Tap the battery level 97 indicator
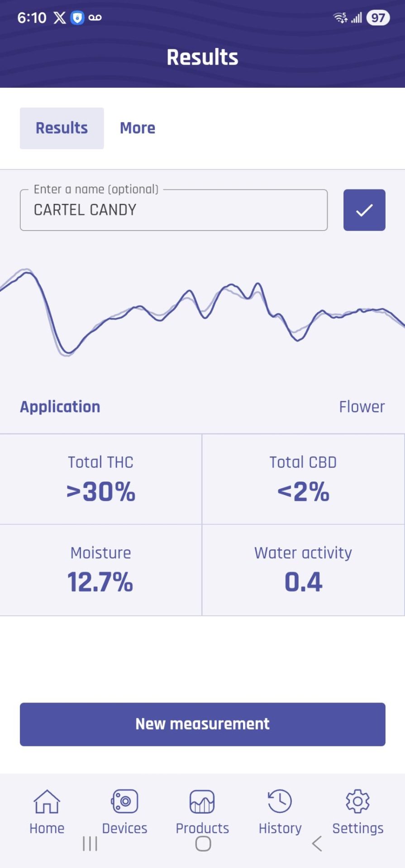The height and width of the screenshot is (868, 405). pyautogui.click(x=378, y=18)
